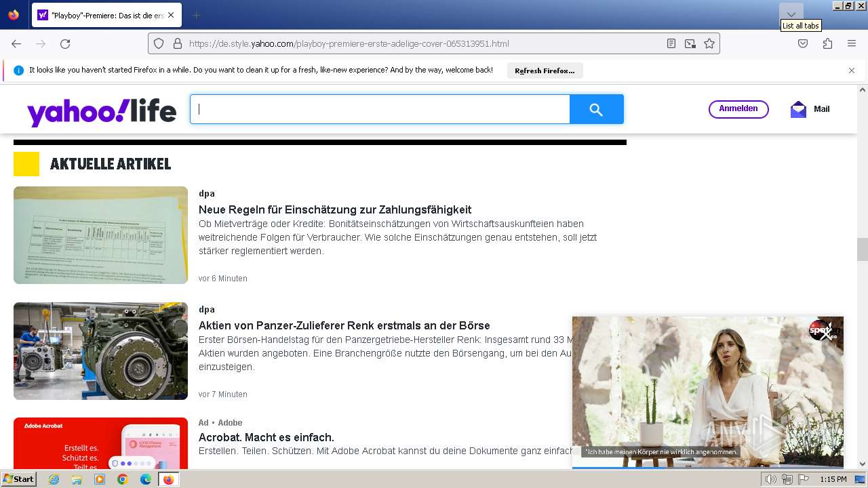Toggle reader view icon
This screenshot has width=868, height=488.
pyautogui.click(x=671, y=43)
